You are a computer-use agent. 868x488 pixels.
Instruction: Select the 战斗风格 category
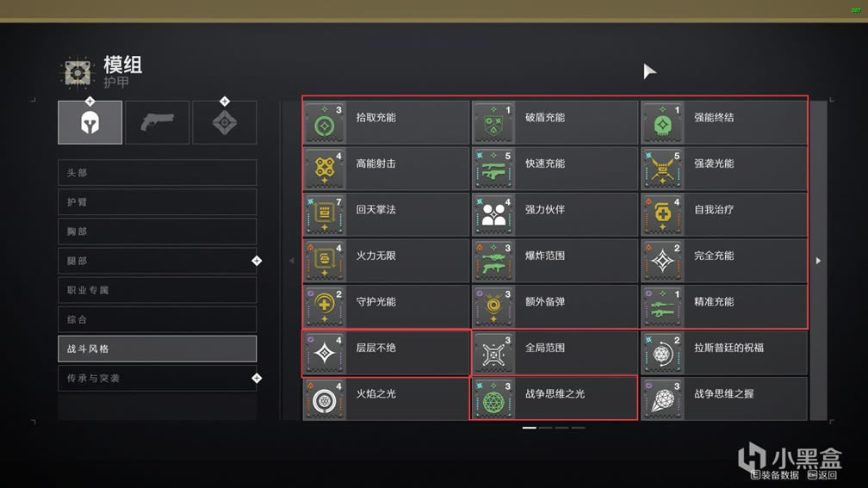(158, 349)
